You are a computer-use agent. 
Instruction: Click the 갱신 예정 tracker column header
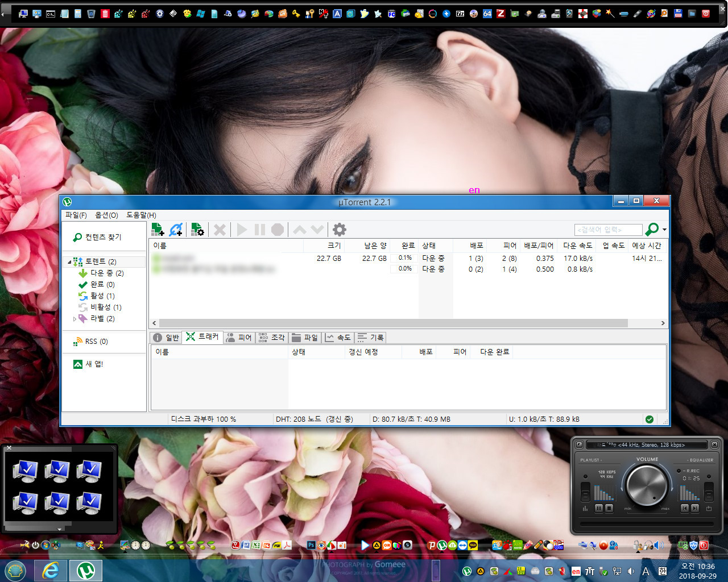click(x=373, y=352)
